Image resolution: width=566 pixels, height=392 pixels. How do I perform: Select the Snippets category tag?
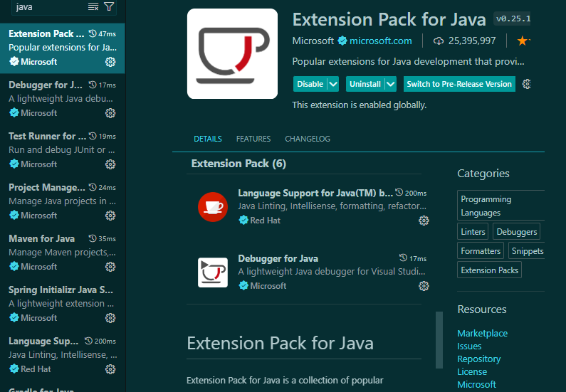point(527,250)
